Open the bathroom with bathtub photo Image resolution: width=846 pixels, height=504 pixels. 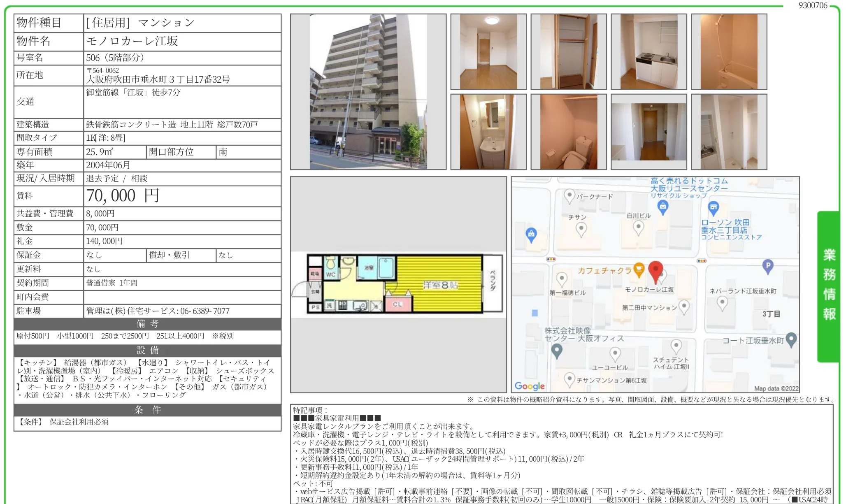pos(729,52)
